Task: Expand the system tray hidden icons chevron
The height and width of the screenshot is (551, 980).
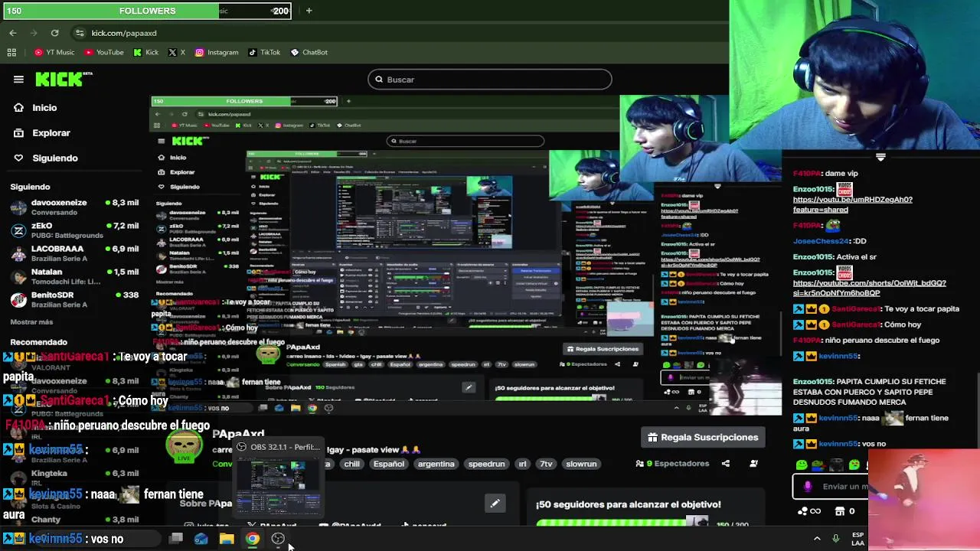Action: pos(817,539)
